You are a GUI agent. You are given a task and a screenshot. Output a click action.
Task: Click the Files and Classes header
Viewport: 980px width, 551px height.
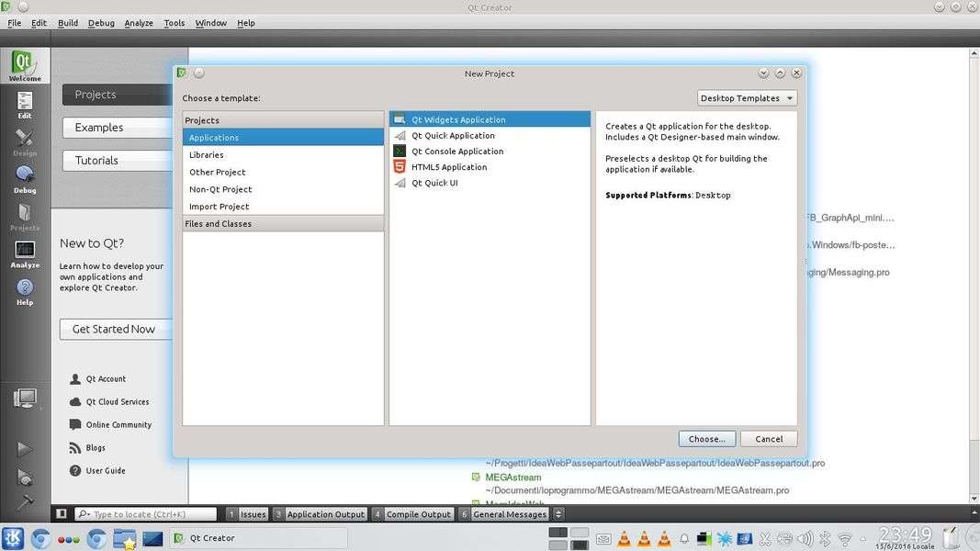283,224
